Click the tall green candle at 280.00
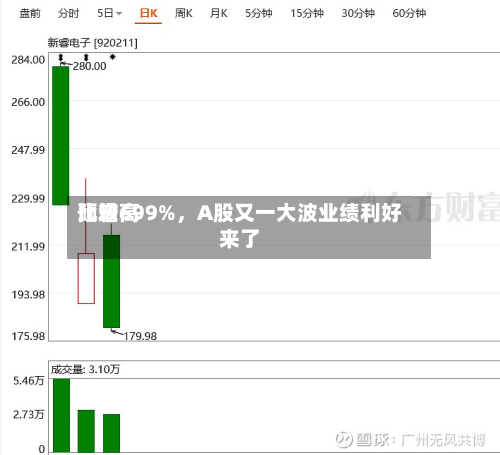Image resolution: width=500 pixels, height=455 pixels. pyautogui.click(x=61, y=135)
